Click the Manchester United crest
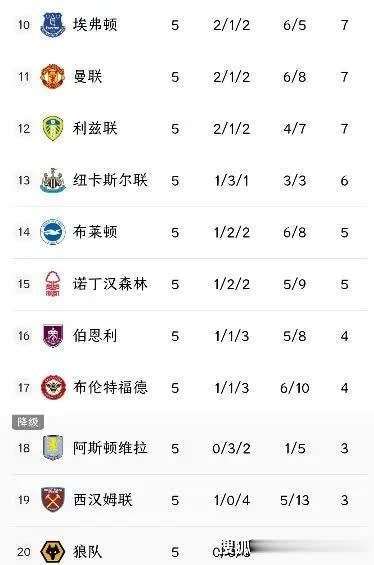374x565 pixels. point(53,76)
